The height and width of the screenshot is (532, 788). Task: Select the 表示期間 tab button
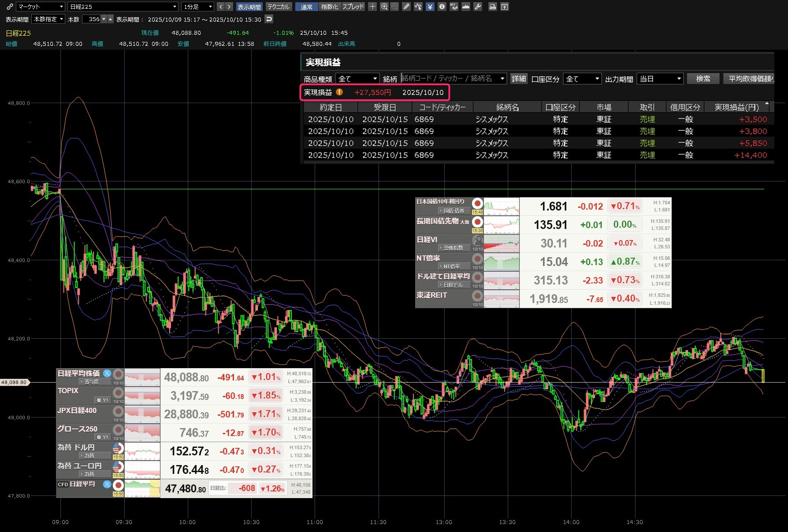(x=249, y=7)
